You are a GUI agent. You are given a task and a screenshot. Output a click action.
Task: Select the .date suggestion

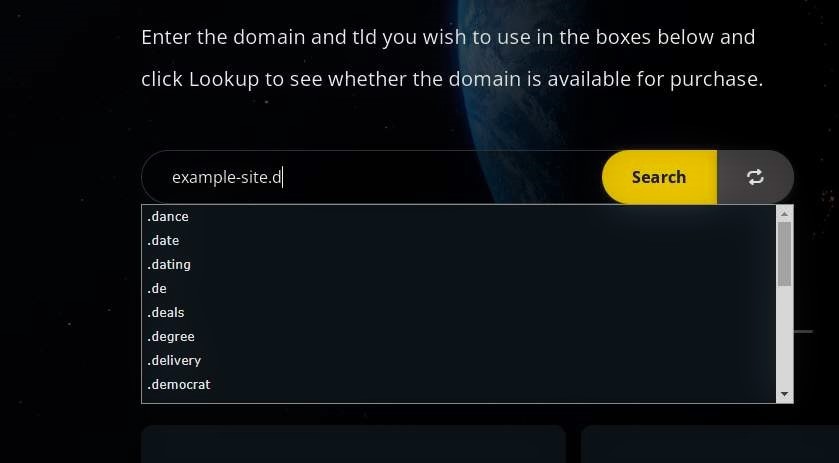coord(459,241)
